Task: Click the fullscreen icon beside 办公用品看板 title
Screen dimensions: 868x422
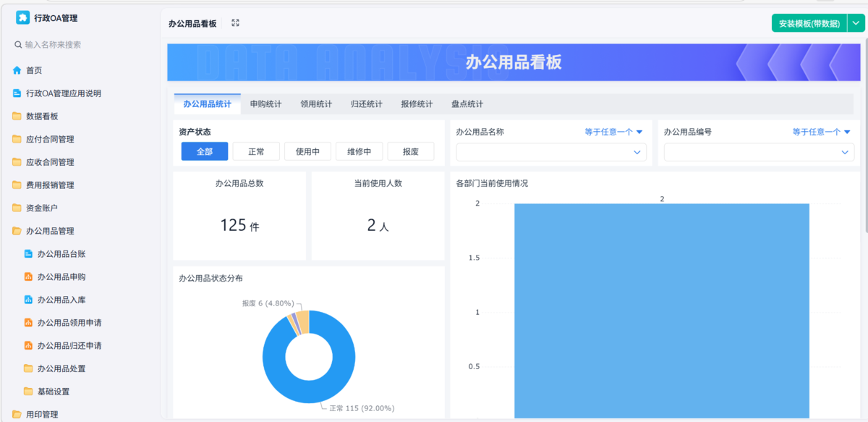Action: (235, 22)
